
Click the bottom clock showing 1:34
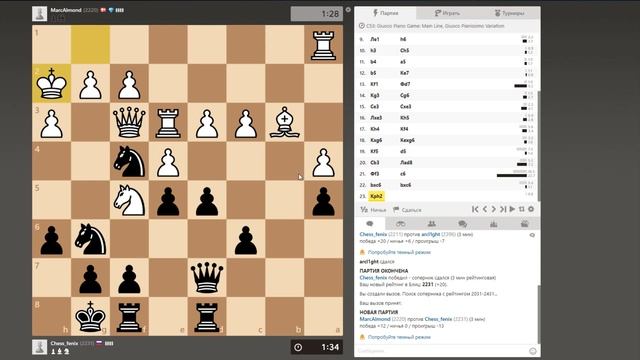pyautogui.click(x=317, y=347)
